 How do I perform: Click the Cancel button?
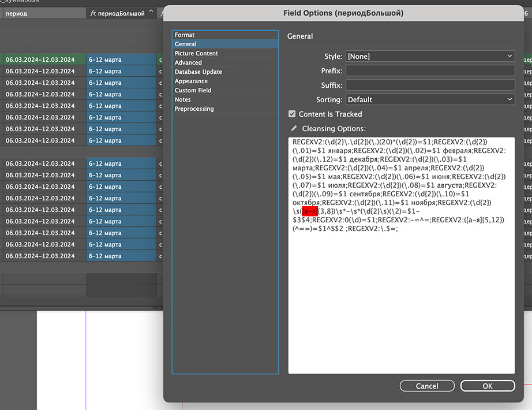pos(427,386)
